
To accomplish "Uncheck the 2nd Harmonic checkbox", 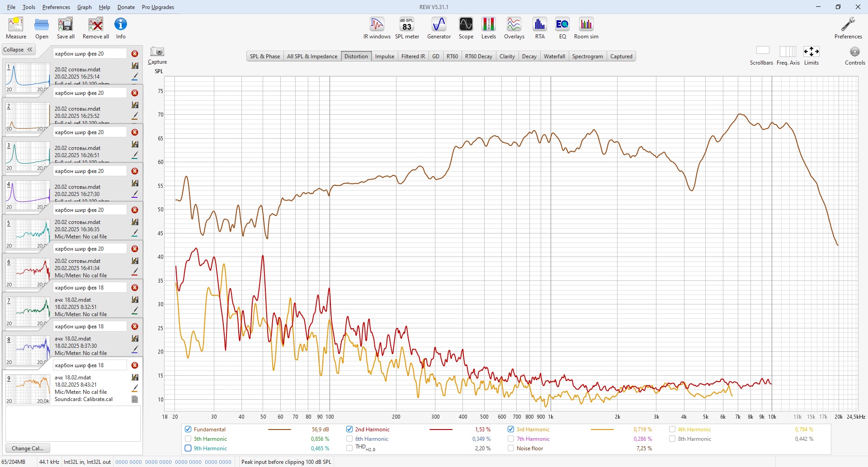I will [349, 430].
